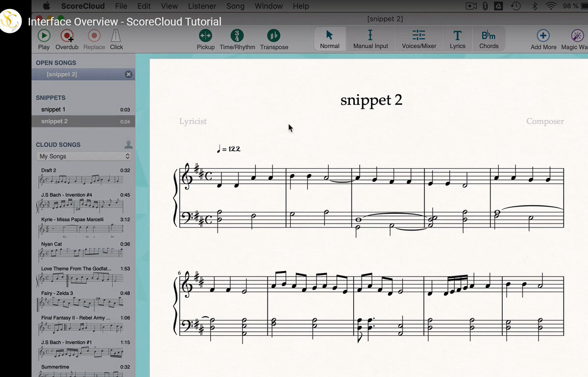Click the score title snippet 2
This screenshot has width=588, height=377.
[x=371, y=100]
